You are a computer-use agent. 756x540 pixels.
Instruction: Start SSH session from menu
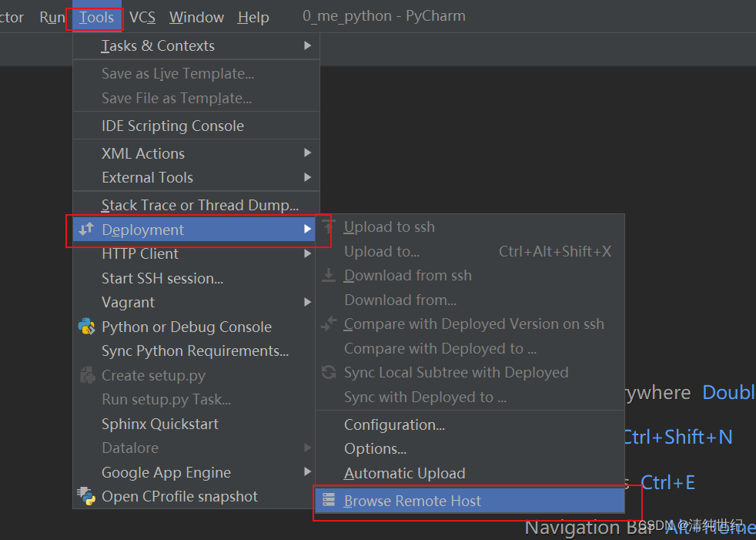(194, 278)
